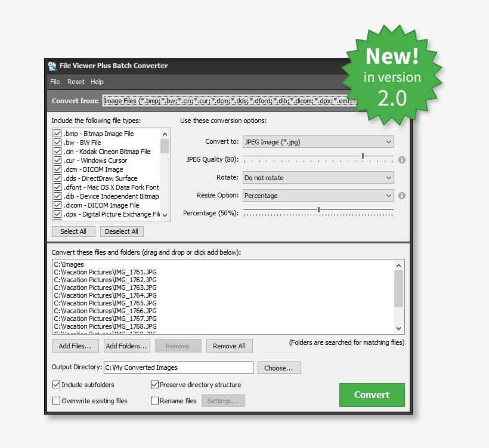Viewport: 489px width, 448px height.
Task: Click the files list scrollbar thumb
Action: click(398, 289)
